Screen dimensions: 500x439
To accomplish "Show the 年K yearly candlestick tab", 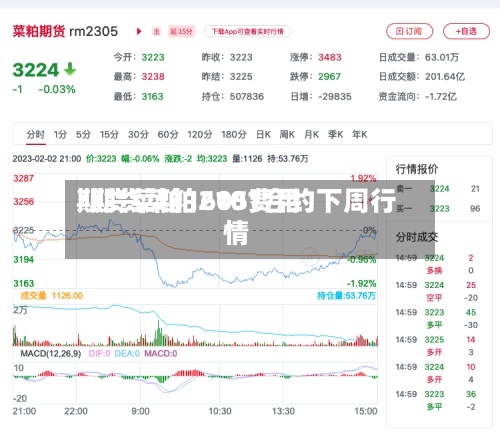I will pos(360,134).
